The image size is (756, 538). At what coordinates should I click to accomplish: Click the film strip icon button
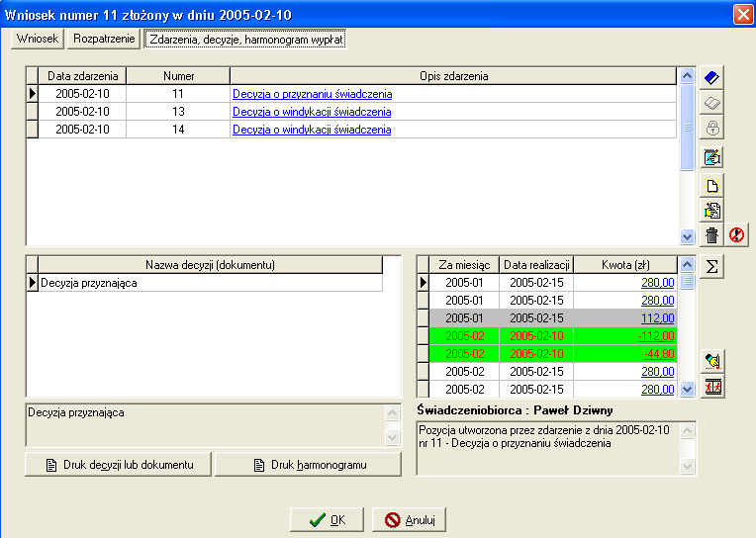click(712, 387)
